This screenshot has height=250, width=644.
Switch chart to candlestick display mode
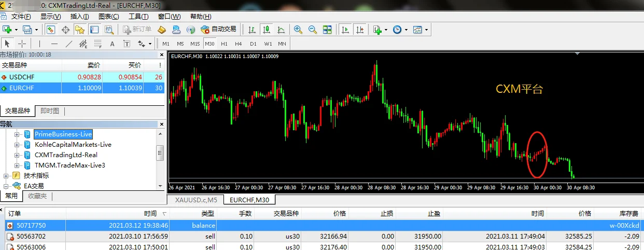266,30
